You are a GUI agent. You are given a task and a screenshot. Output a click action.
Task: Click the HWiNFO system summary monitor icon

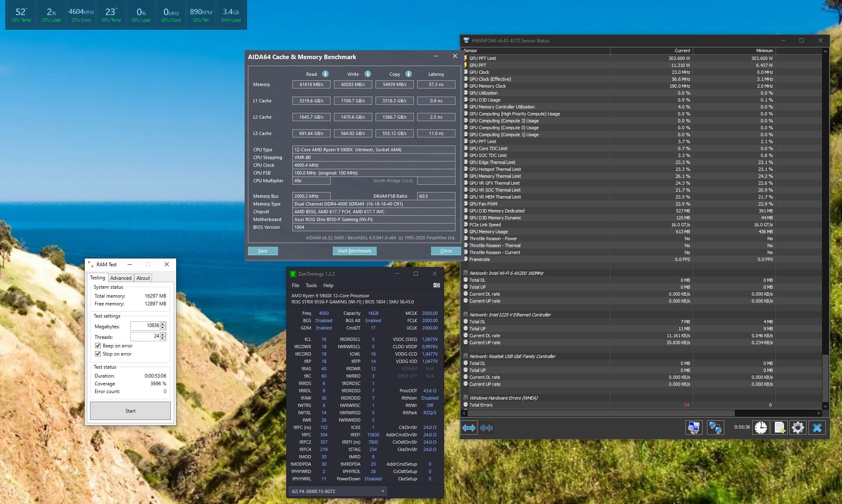pos(694,427)
